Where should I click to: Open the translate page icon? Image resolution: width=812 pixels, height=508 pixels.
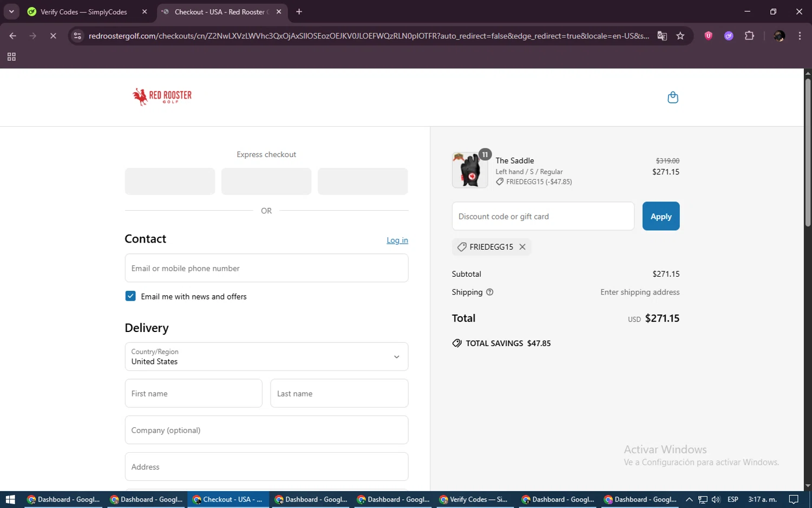click(662, 36)
